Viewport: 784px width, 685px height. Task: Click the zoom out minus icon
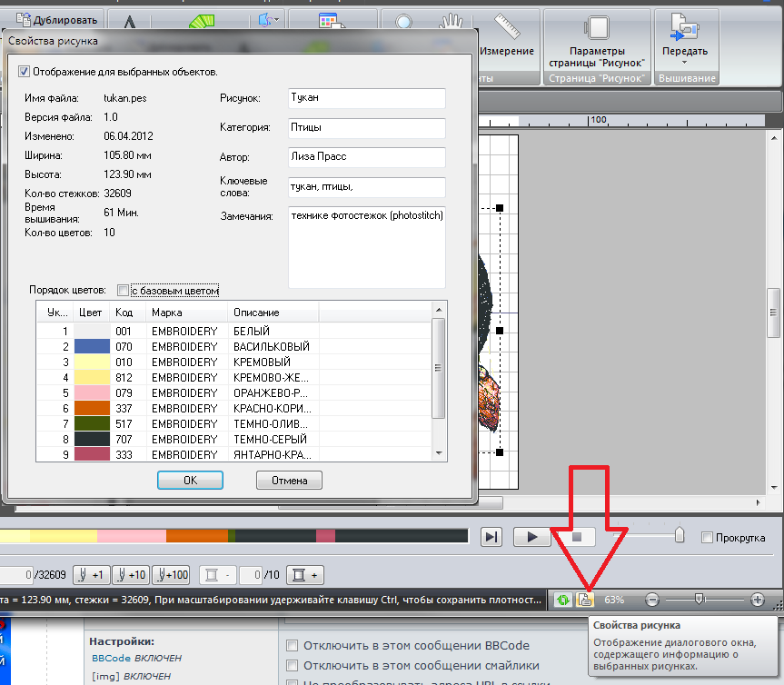(x=652, y=600)
